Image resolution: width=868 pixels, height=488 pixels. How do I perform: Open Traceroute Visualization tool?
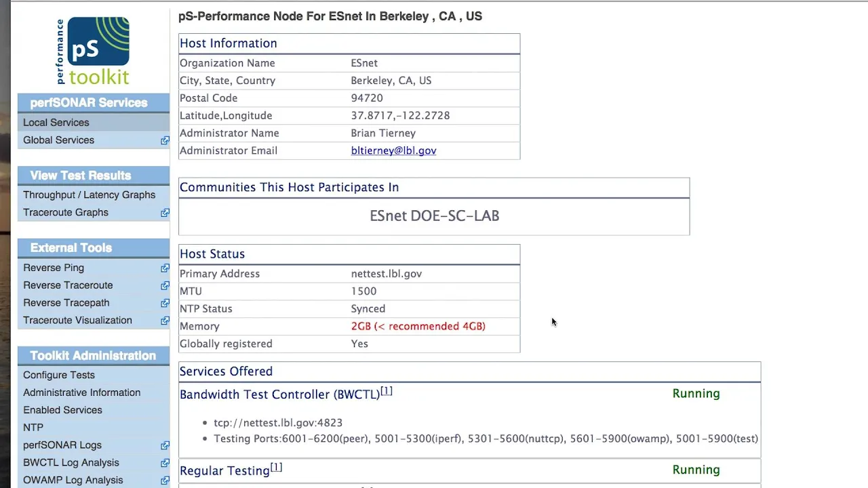[77, 321]
